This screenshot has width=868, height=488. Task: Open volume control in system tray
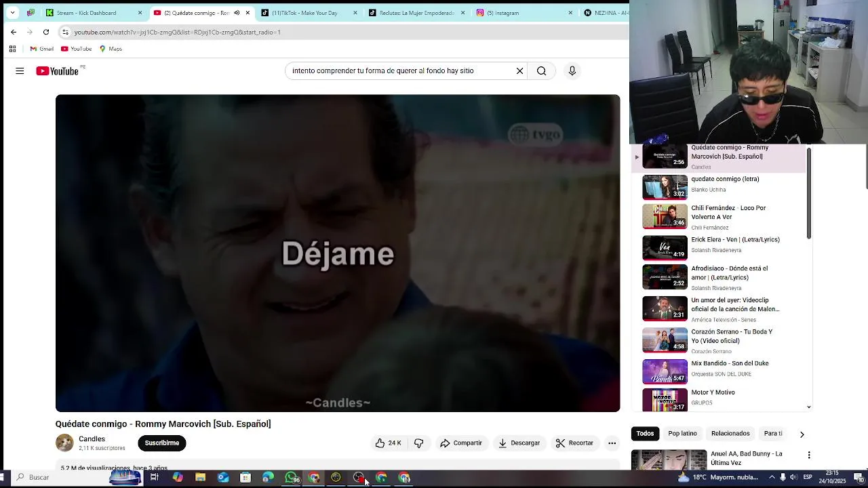[x=793, y=477]
